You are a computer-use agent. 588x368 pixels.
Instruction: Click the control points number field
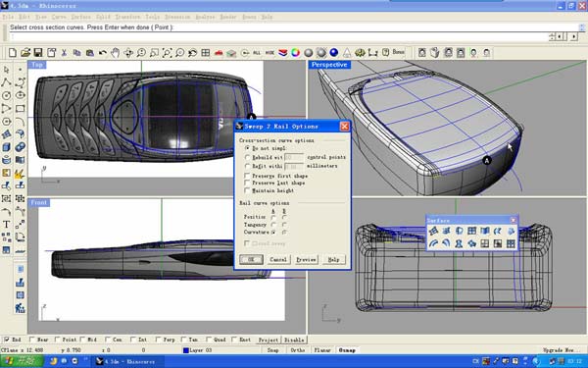point(294,157)
